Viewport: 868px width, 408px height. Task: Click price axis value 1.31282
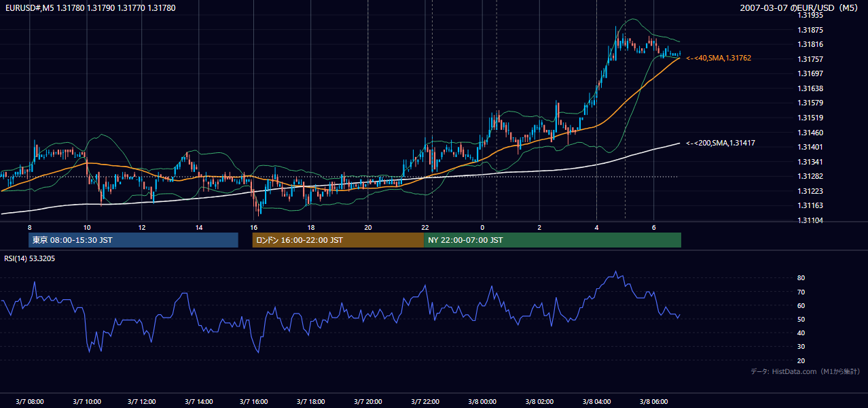[x=811, y=176]
